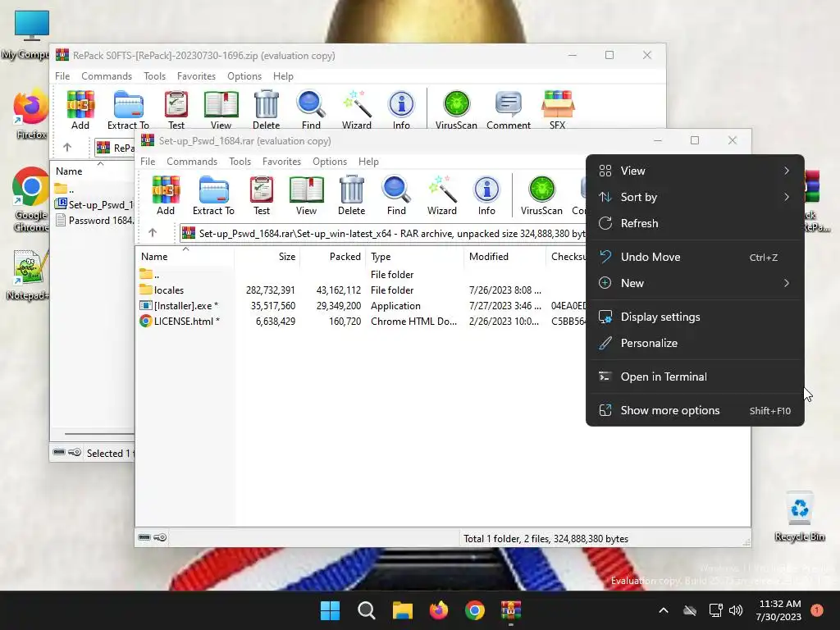Click Size column header
Image resolution: width=840 pixels, height=630 pixels.
(267, 257)
